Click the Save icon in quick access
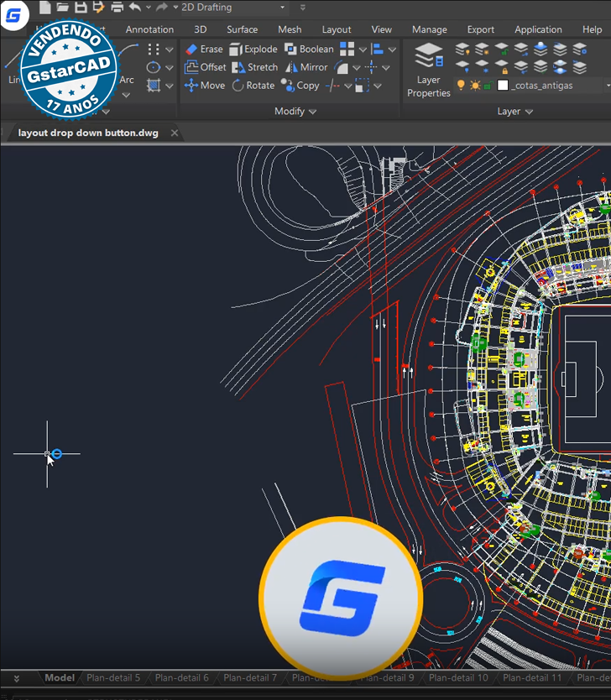Image resolution: width=611 pixels, height=700 pixels. [x=81, y=8]
